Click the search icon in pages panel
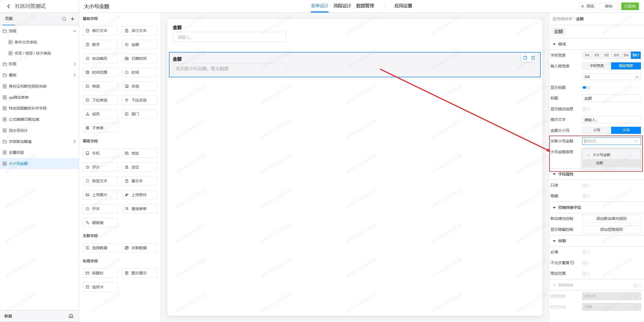 point(64,19)
